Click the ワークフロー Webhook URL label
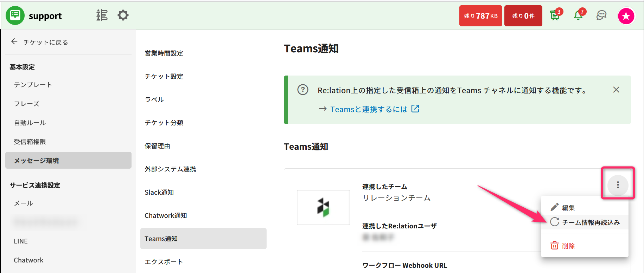644x273 pixels. (x=405, y=265)
